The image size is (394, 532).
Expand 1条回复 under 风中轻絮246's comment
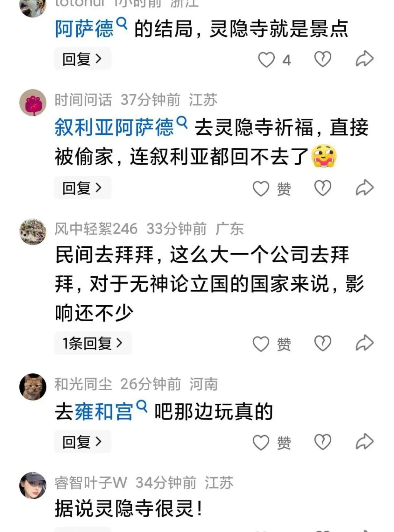tap(93, 343)
